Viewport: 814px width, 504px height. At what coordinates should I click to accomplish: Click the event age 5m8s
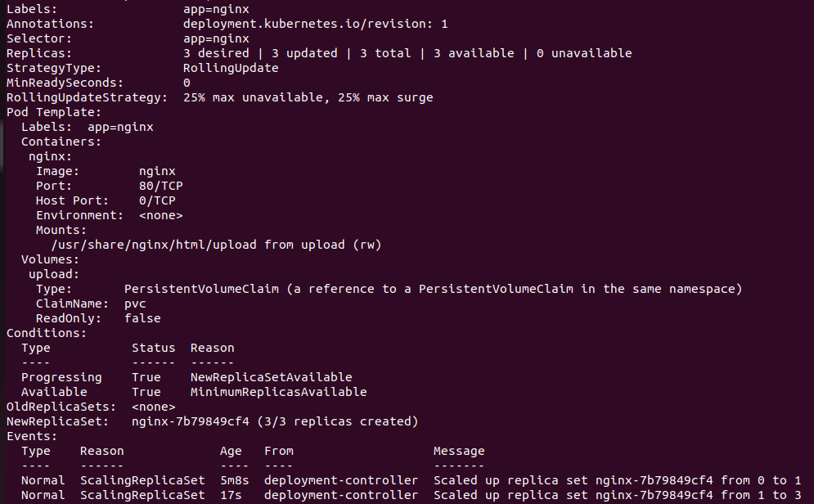[234, 480]
